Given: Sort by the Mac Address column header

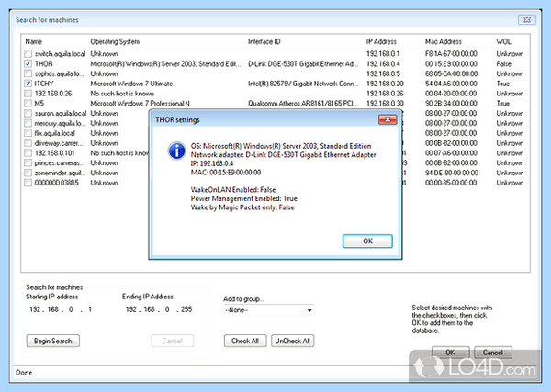Looking at the screenshot, I should click(444, 41).
